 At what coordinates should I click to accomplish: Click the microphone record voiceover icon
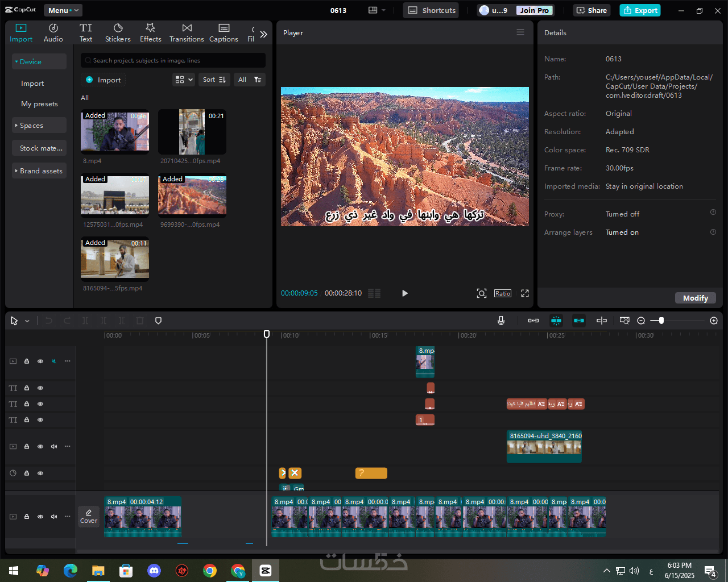coord(501,321)
